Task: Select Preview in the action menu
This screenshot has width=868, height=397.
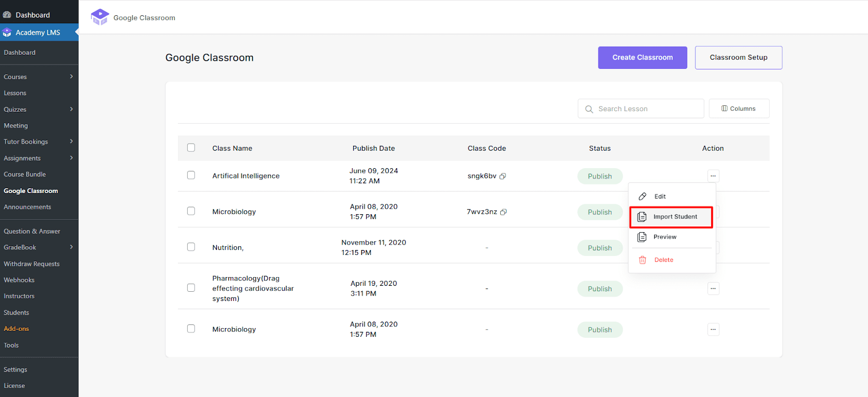Action: click(665, 237)
